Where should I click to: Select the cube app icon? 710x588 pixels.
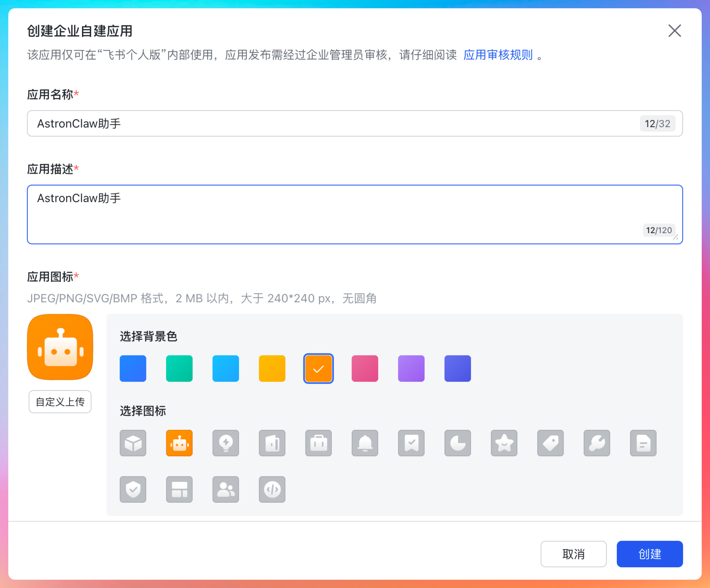coord(133,443)
